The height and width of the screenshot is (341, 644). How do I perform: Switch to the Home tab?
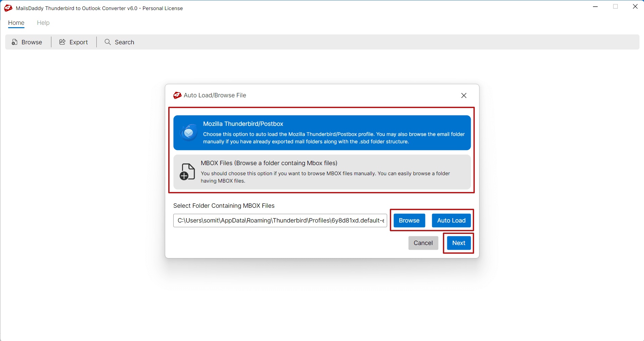click(16, 23)
